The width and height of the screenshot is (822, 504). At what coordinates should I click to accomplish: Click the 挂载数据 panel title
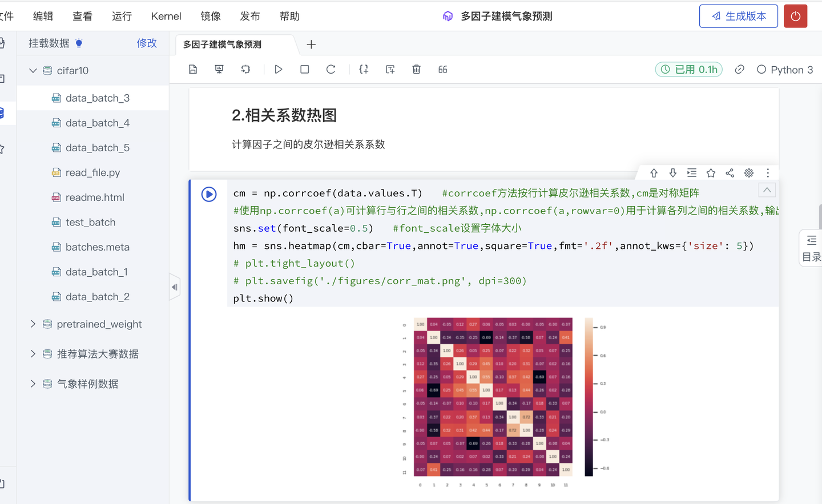[x=49, y=43]
